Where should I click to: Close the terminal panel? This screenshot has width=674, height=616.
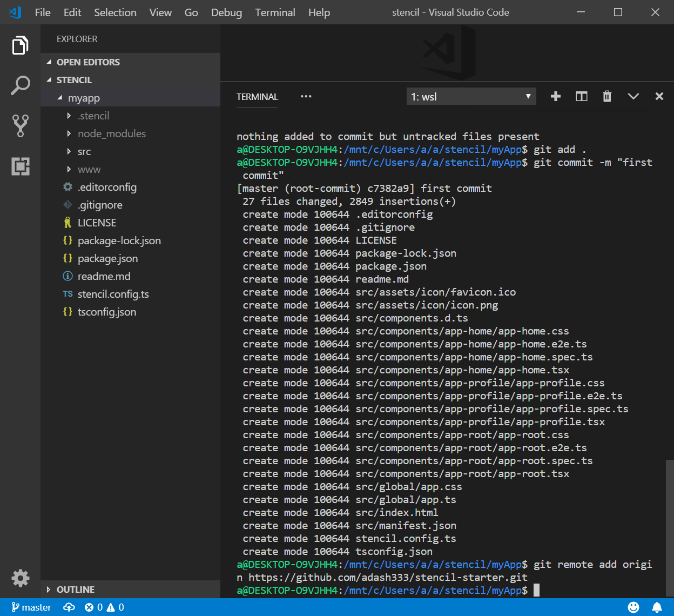(659, 97)
